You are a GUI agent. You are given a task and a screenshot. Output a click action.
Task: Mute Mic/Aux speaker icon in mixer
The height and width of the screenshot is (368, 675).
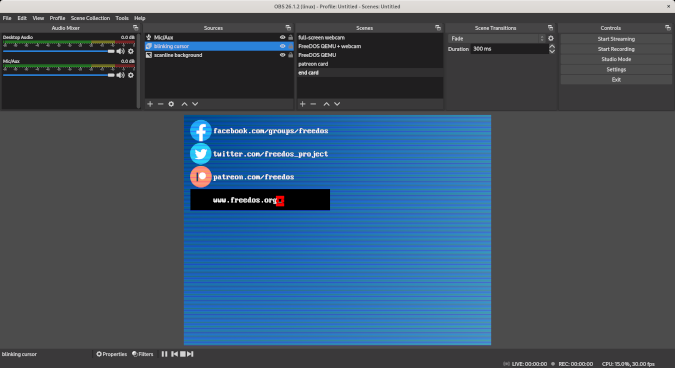(121, 75)
